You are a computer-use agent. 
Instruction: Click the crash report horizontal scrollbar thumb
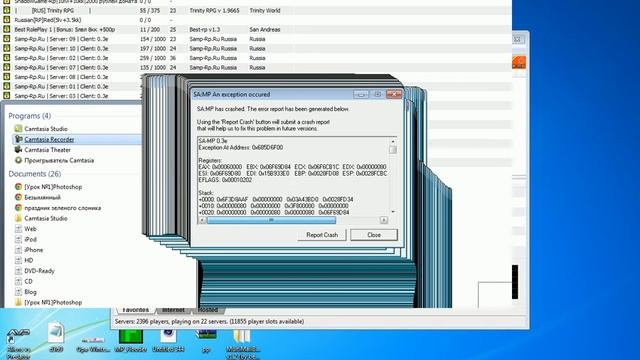[271, 220]
